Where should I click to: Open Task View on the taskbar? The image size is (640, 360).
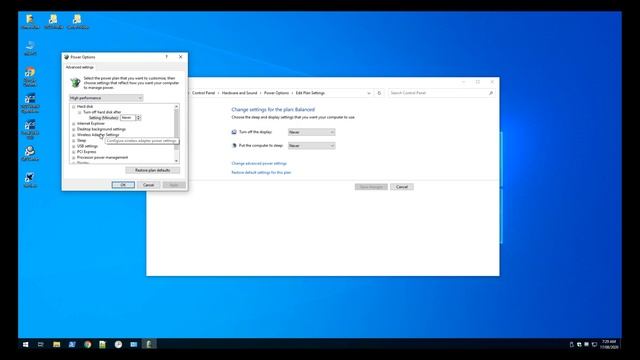point(40,344)
